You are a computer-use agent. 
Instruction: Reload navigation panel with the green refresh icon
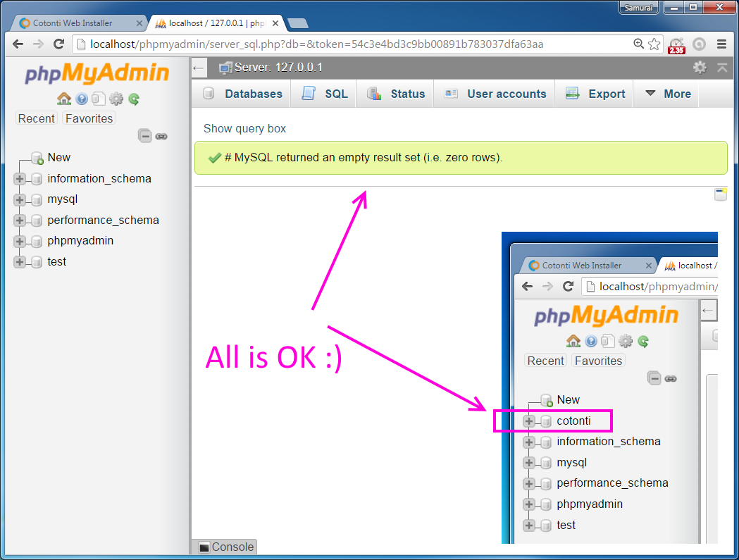point(134,99)
